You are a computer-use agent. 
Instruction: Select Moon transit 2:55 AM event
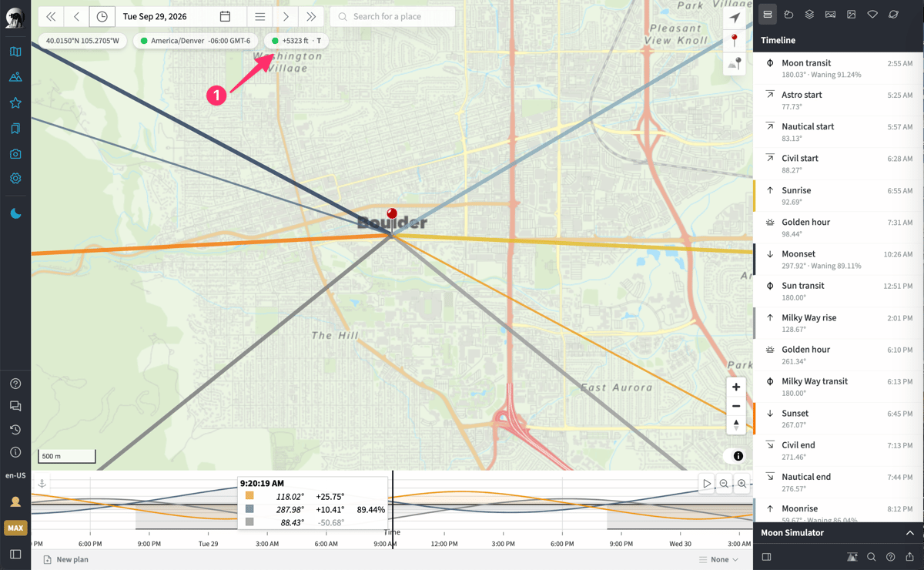[x=839, y=69]
